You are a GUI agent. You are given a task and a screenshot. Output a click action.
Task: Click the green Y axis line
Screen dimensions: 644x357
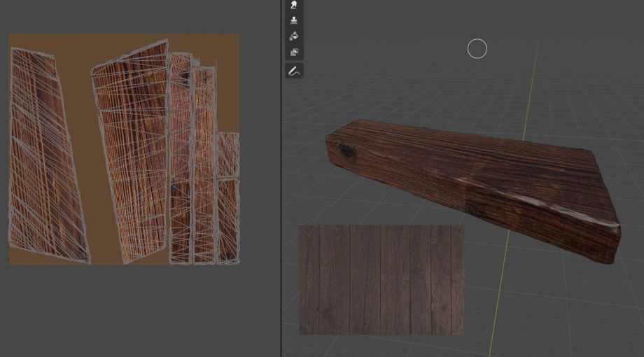coord(531,84)
